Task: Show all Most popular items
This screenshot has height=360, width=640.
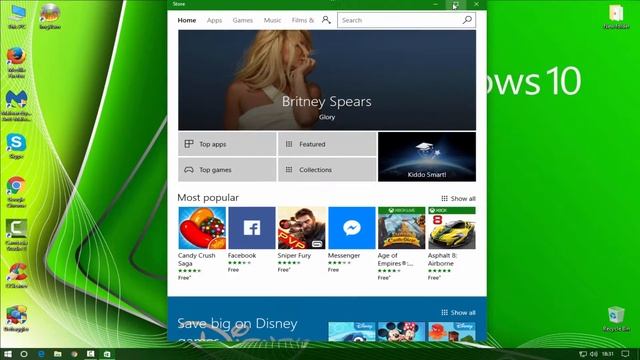Action: pos(458,199)
